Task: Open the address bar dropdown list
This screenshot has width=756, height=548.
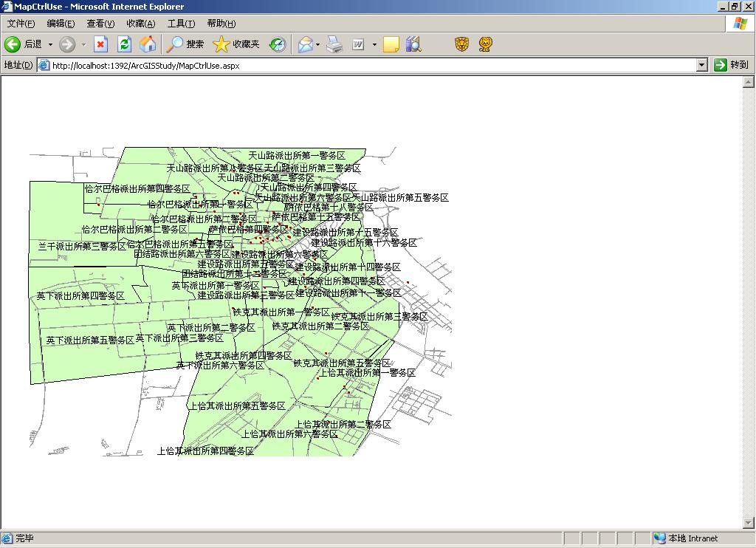Action: tap(702, 65)
